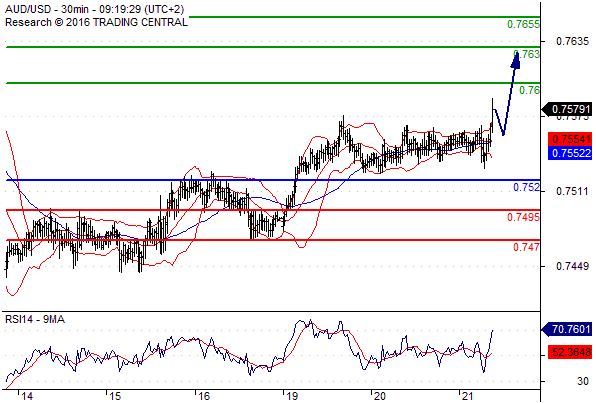The width and height of the screenshot is (596, 403).
Task: Click the black 0.75791 current price tag
Action: pos(566,109)
